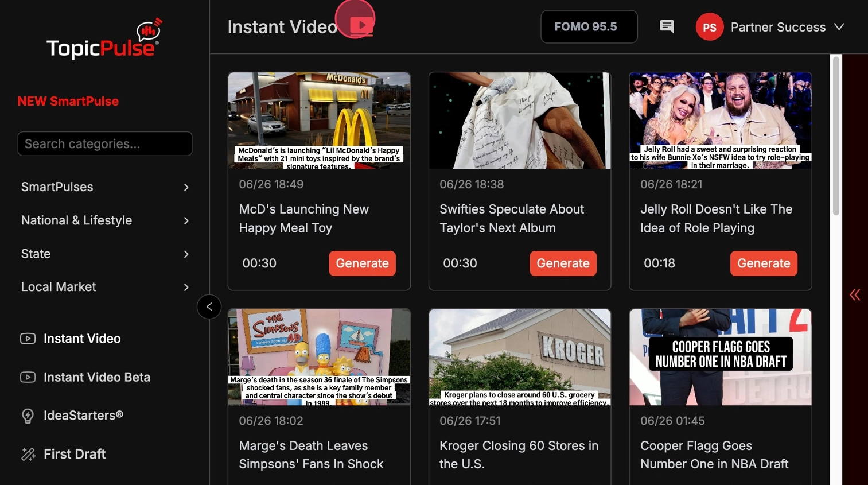This screenshot has width=868, height=485.
Task: Click Partner Success account name
Action: (x=778, y=27)
